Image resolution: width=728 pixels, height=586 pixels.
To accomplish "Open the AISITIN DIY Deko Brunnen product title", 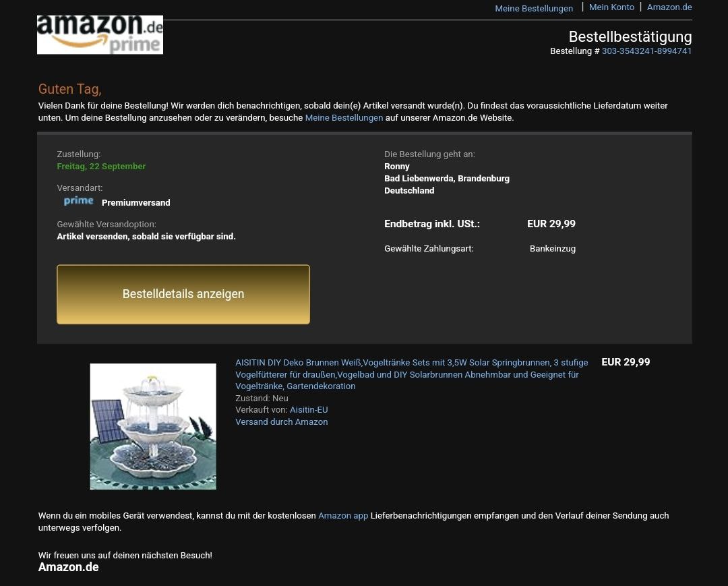I will click(x=411, y=374).
